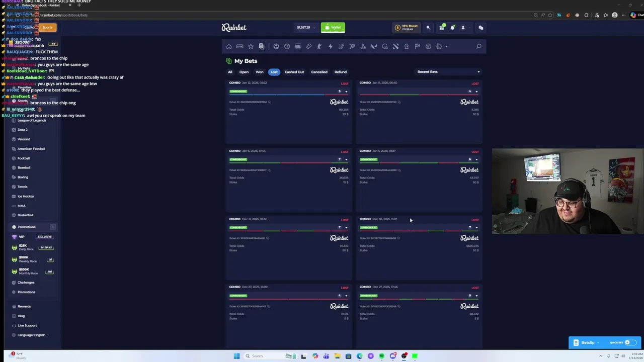The image size is (644, 362).
Task: Copy ticket ID of Jan 11 combo bet
Action: click(x=400, y=102)
